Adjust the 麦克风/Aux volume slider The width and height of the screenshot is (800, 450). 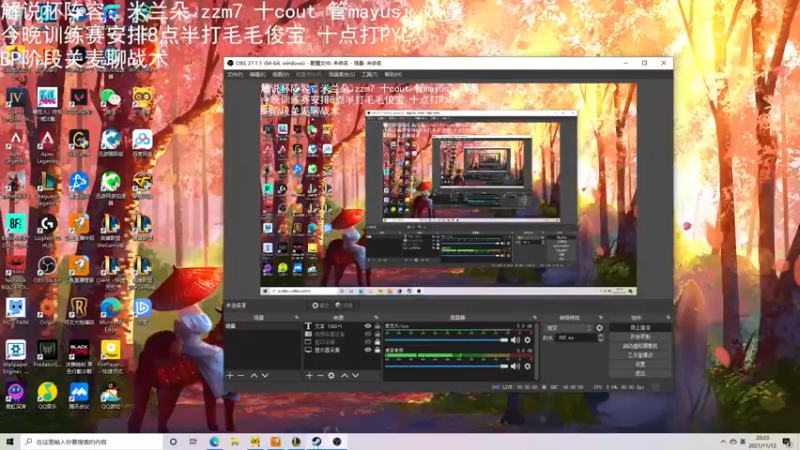[x=447, y=340]
